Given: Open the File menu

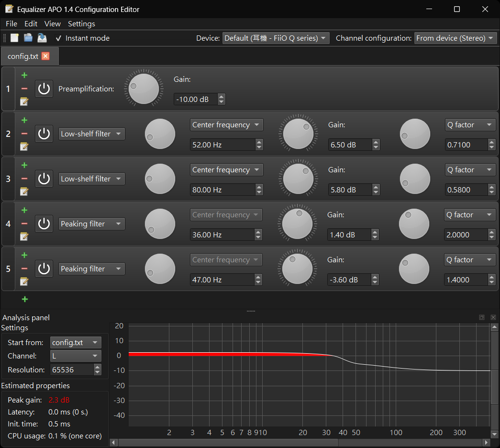Looking at the screenshot, I should 11,24.
